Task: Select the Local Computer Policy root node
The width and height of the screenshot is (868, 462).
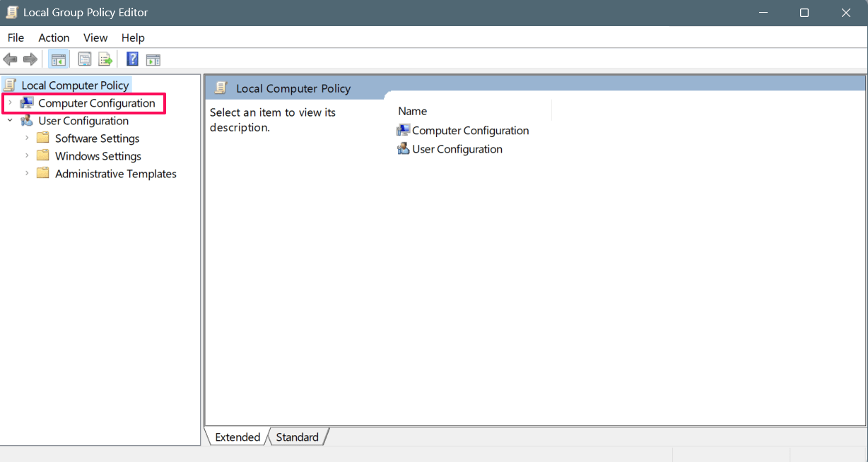Action: pos(75,85)
